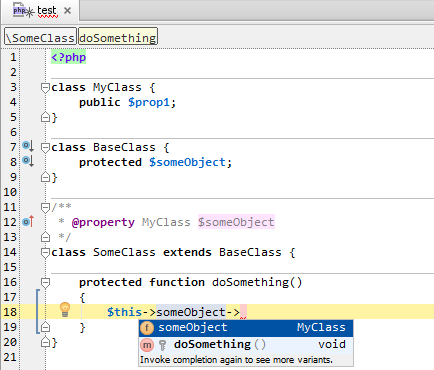
Task: Select doSomething() completion suggestion
Action: coord(246,345)
